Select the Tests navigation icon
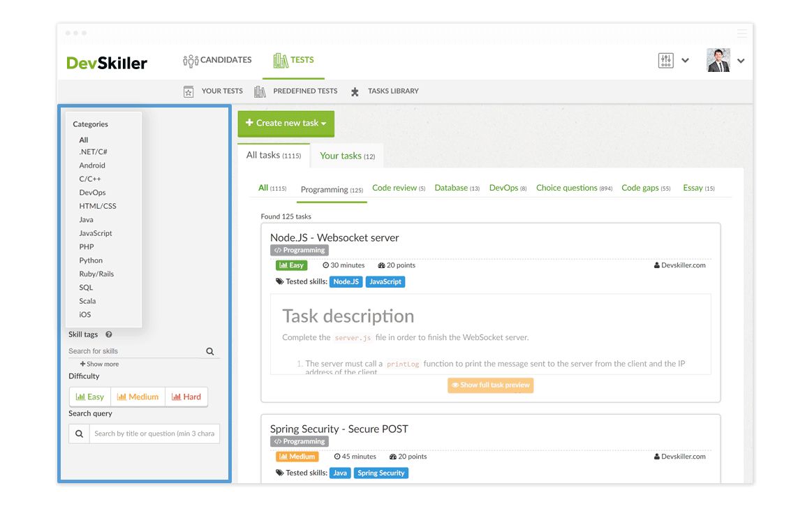This screenshot has width=812, height=509. (282, 59)
